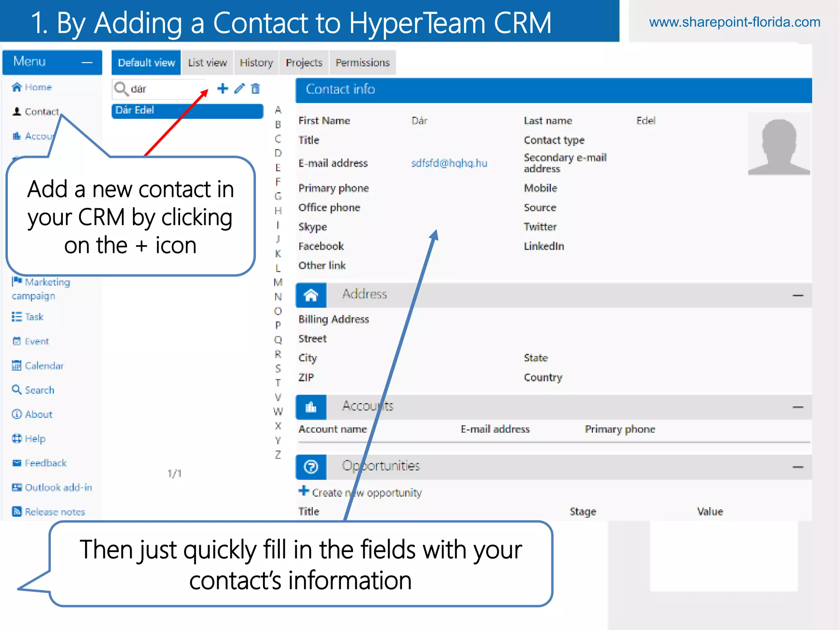Collapse the Address section

798,295
